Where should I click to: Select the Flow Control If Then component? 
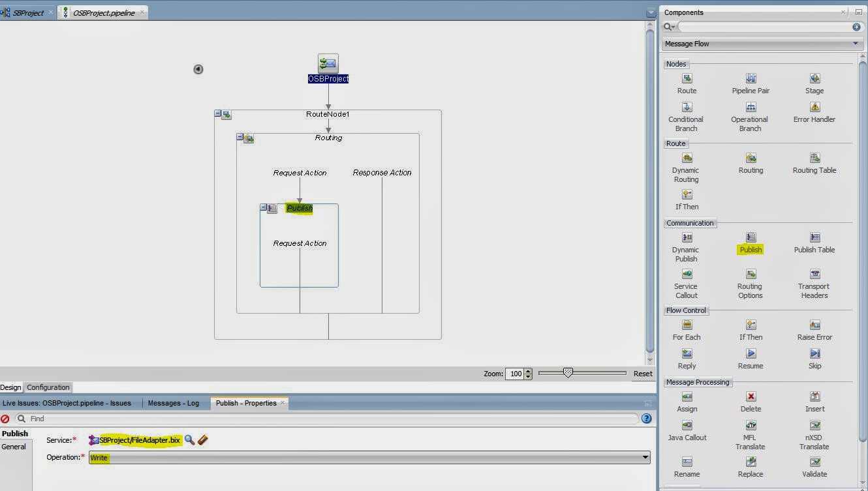(x=751, y=330)
